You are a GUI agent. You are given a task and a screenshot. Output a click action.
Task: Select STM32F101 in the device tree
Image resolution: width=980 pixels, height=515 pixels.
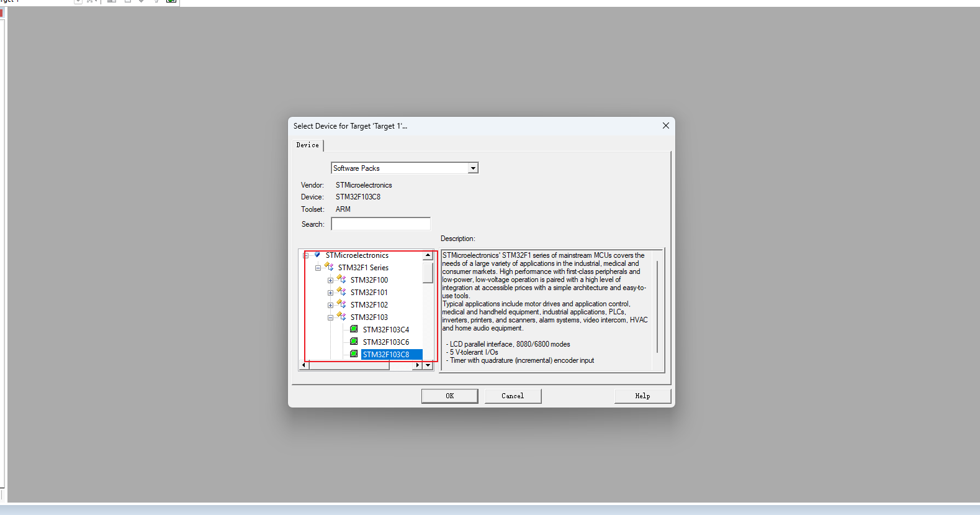(369, 292)
